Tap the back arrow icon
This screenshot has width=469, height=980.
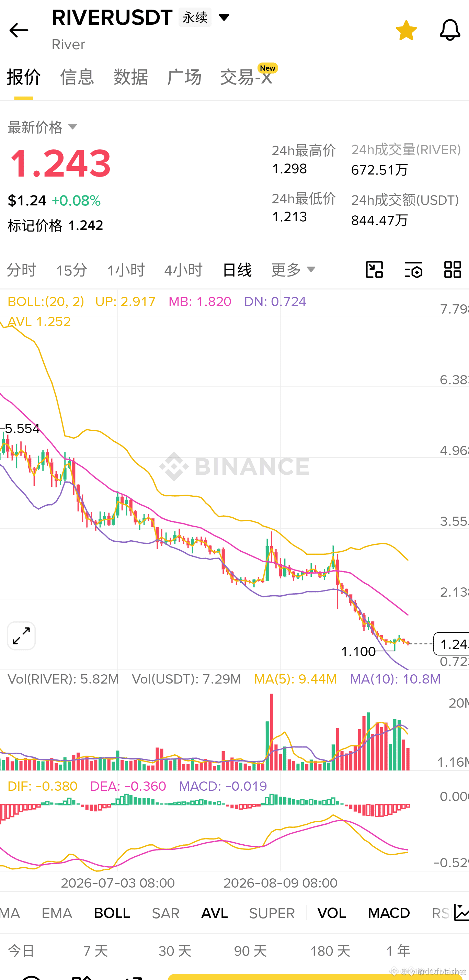(x=19, y=31)
